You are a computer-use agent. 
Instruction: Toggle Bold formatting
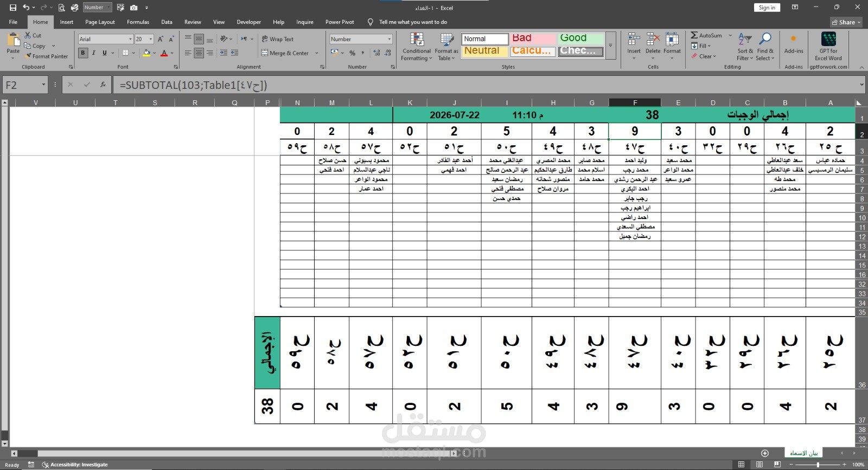tap(83, 53)
